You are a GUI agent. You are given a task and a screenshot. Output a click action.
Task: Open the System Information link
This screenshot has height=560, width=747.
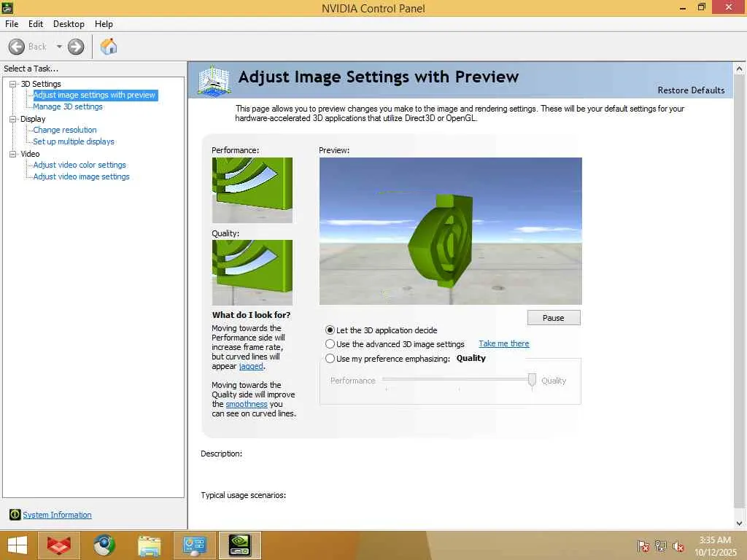tap(57, 515)
